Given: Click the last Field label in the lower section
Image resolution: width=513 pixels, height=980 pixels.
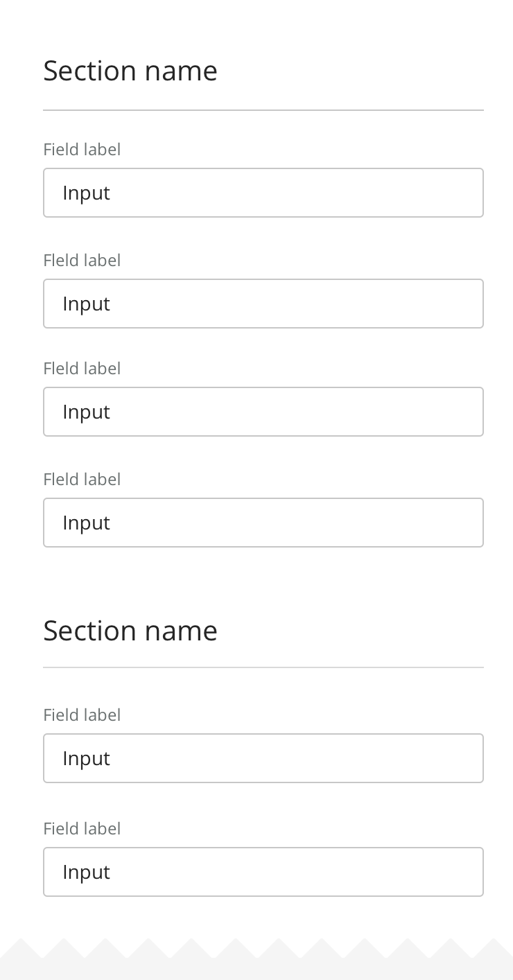Looking at the screenshot, I should click(82, 829).
